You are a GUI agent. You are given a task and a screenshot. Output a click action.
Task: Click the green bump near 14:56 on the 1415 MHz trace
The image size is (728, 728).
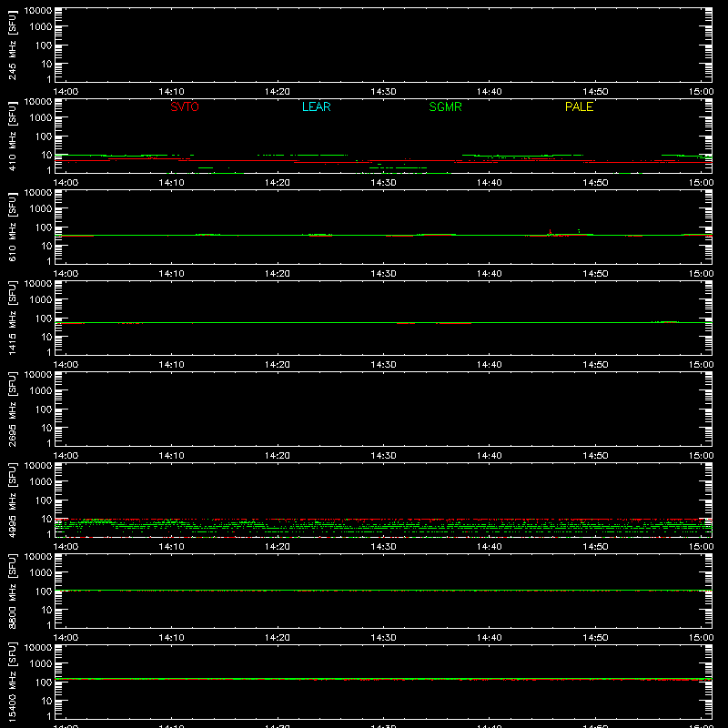coord(665,322)
